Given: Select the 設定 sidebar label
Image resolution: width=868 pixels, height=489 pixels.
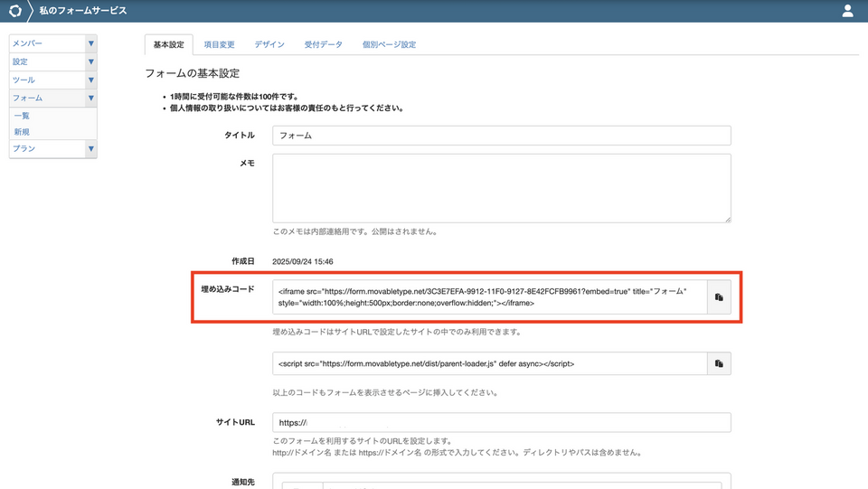Looking at the screenshot, I should 20,61.
